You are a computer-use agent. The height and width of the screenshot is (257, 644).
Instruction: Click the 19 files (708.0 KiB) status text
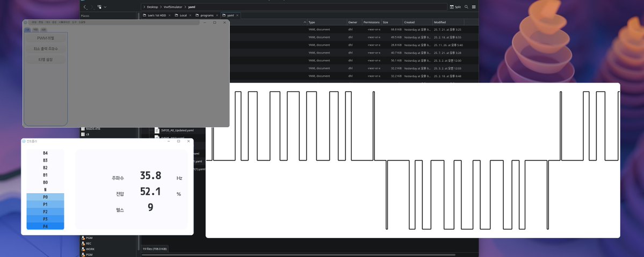[x=155, y=249]
